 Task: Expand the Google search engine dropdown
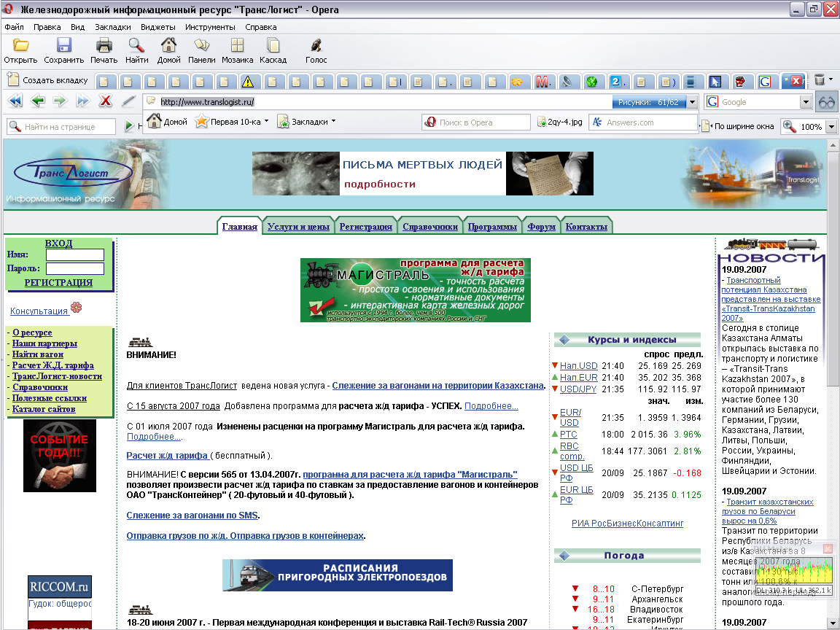pyautogui.click(x=806, y=102)
